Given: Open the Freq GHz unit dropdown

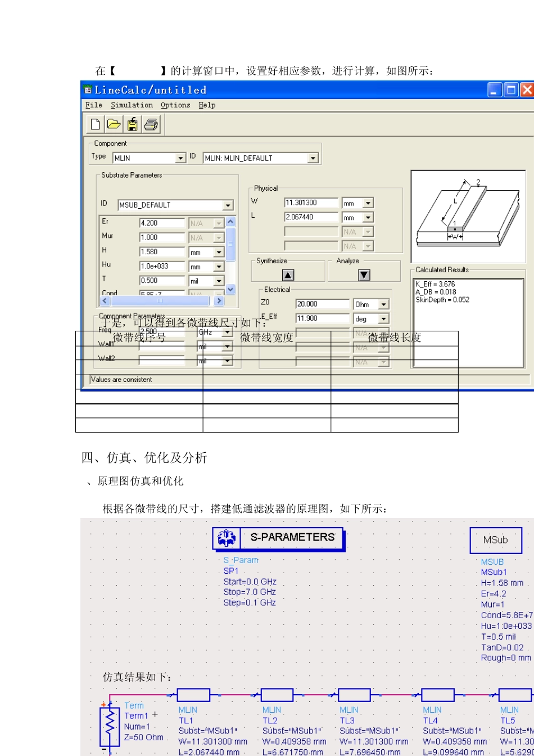Looking at the screenshot, I should 228,332.
